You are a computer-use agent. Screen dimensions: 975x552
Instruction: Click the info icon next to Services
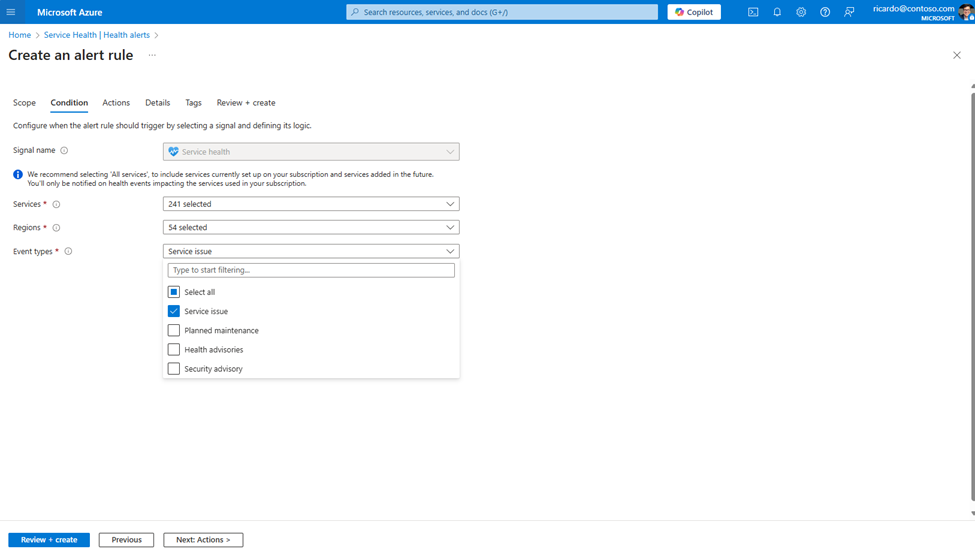pyautogui.click(x=56, y=205)
